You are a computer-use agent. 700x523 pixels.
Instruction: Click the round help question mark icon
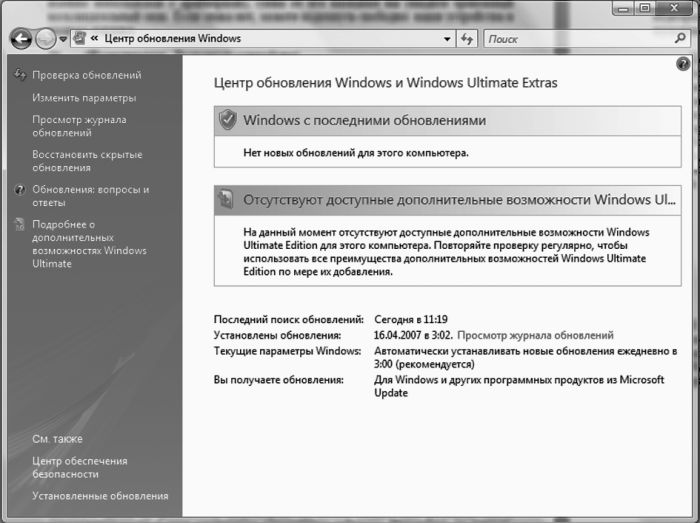pos(682,63)
